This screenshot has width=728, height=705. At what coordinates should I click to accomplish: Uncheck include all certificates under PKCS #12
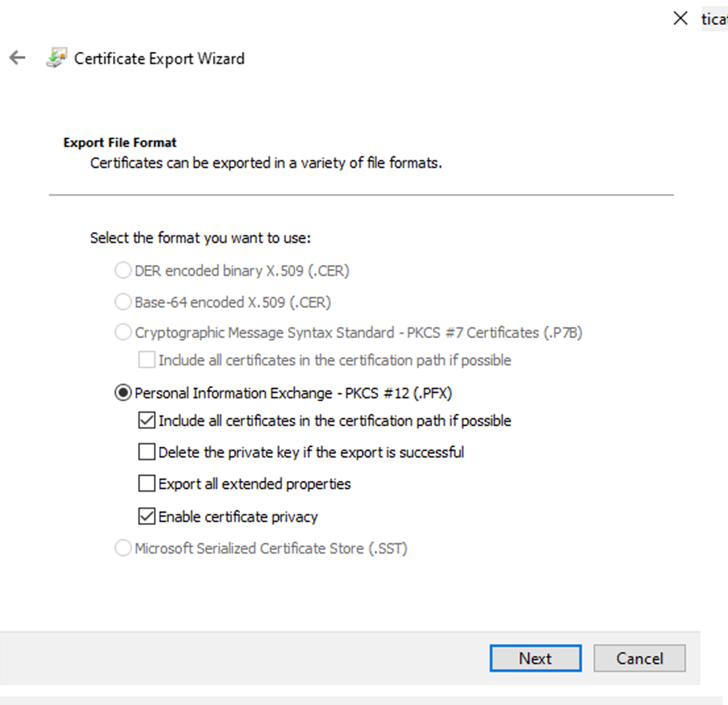[146, 421]
